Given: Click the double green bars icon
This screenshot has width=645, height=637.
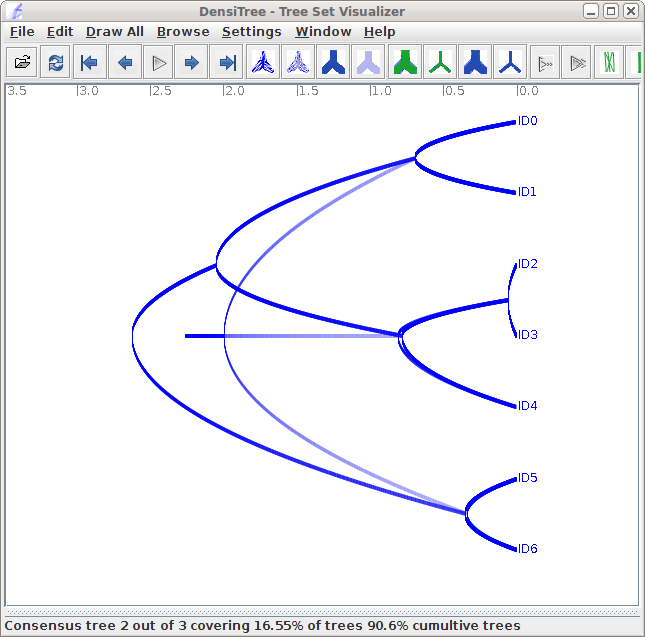Looking at the screenshot, I should [x=607, y=63].
